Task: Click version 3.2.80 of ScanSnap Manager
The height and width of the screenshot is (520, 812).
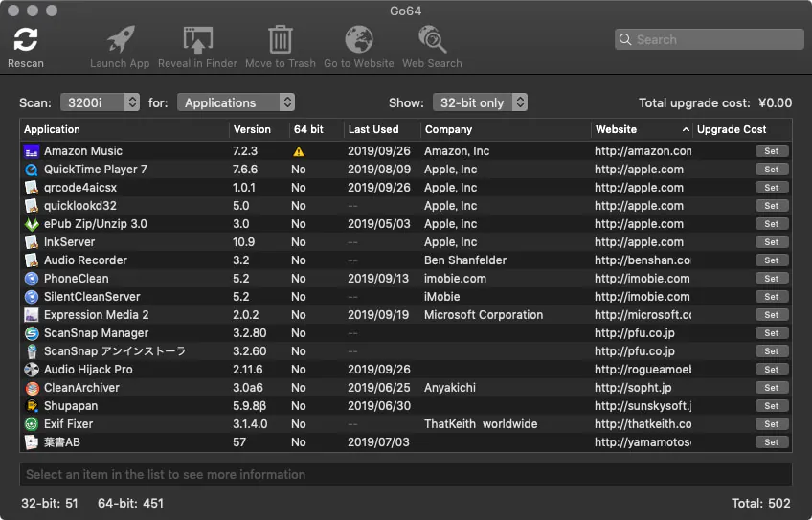Action: click(250, 333)
